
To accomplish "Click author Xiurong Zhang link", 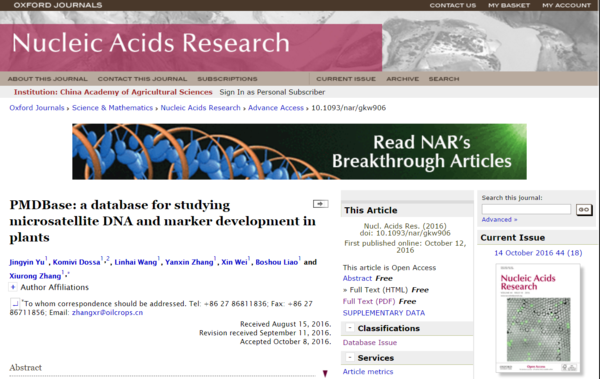I will (35, 276).
